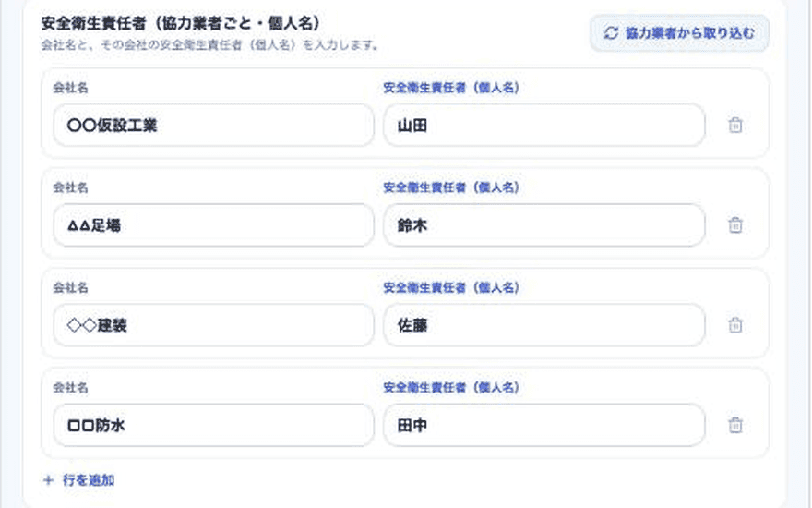812x508 pixels.
Task: Focus the company name field ◇◇建装
Action: [x=213, y=325]
